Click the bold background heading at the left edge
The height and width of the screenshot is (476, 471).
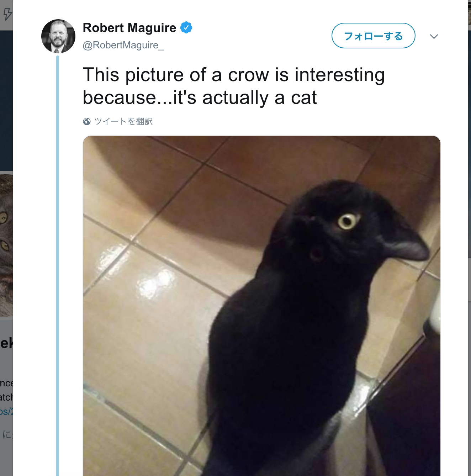point(6,343)
